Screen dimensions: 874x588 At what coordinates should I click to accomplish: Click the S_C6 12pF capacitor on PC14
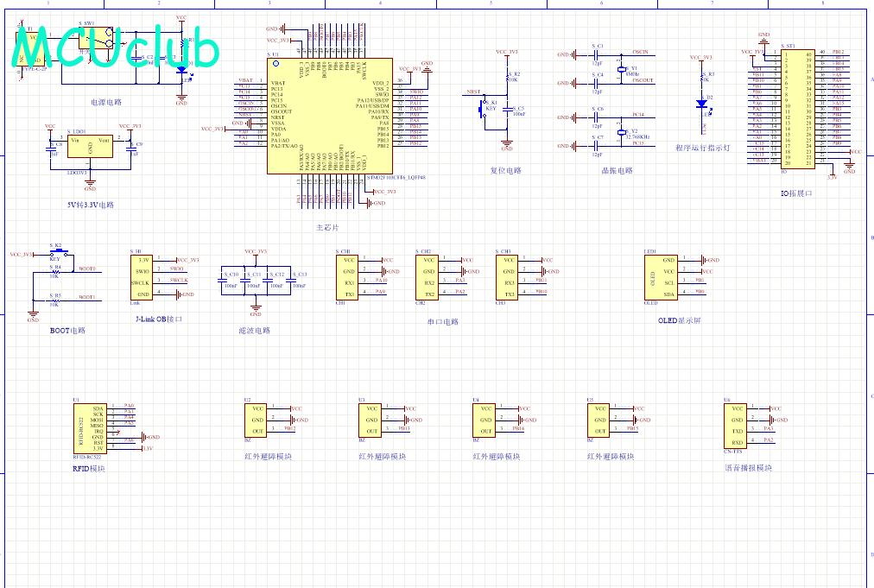pos(596,117)
